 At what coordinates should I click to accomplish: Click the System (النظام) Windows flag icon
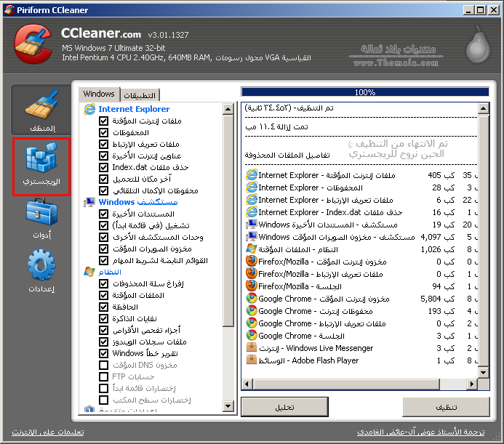pos(89,272)
